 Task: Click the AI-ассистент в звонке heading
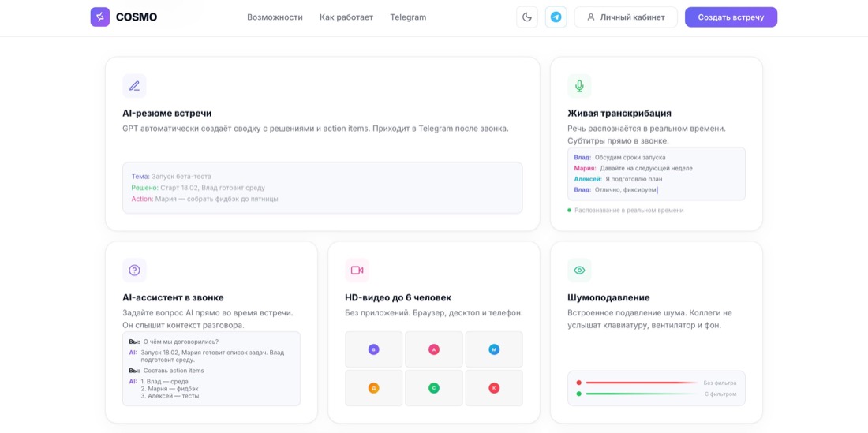(174, 297)
